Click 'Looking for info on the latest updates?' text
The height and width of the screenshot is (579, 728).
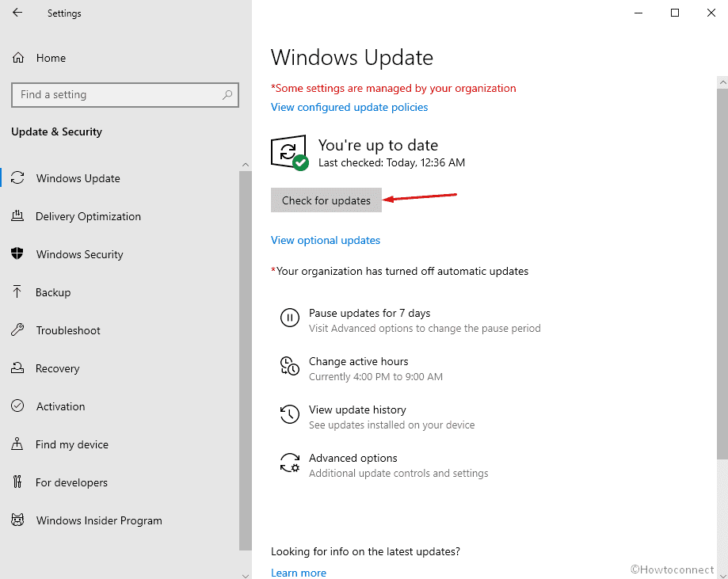365,551
